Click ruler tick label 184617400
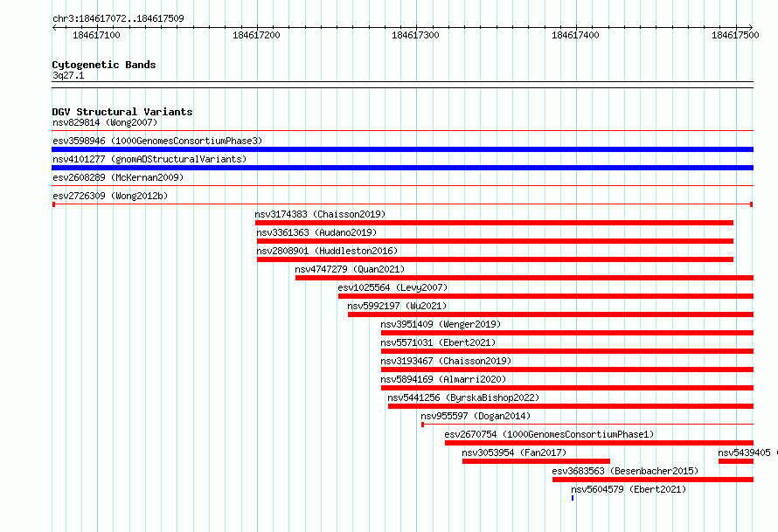Screen dimensions: 778x532 [575, 35]
